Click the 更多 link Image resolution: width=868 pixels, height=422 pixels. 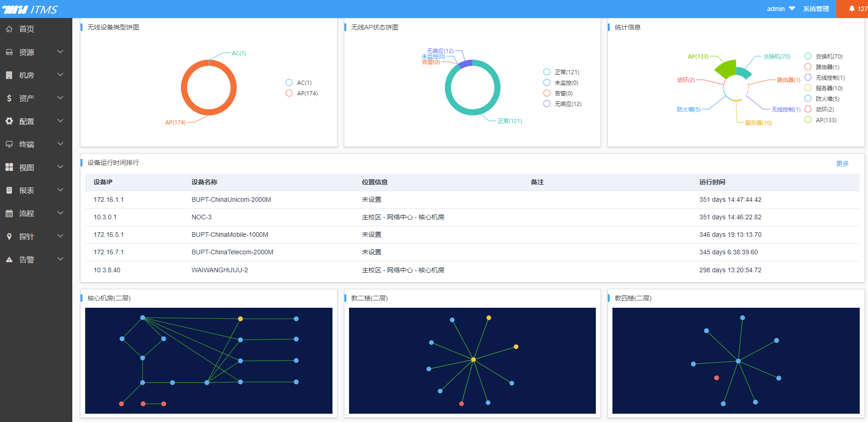(x=842, y=164)
